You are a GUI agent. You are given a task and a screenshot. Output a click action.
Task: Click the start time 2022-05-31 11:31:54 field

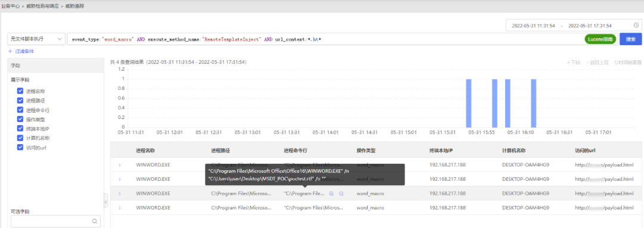(x=533, y=26)
